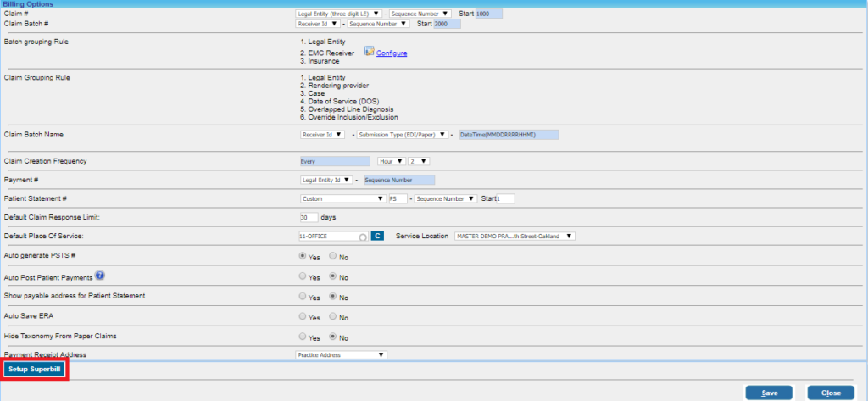Open Patient Statement # Sequence Number dropdown
The height and width of the screenshot is (401, 868).
(446, 198)
